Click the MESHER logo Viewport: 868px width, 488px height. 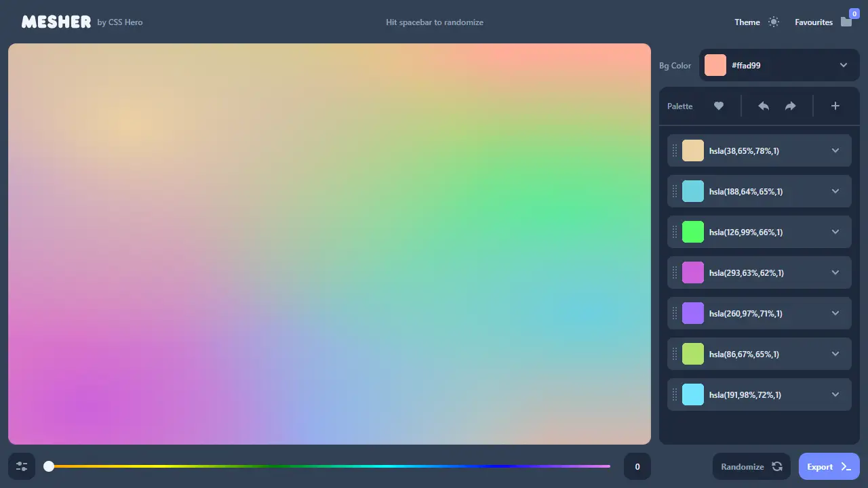click(56, 21)
